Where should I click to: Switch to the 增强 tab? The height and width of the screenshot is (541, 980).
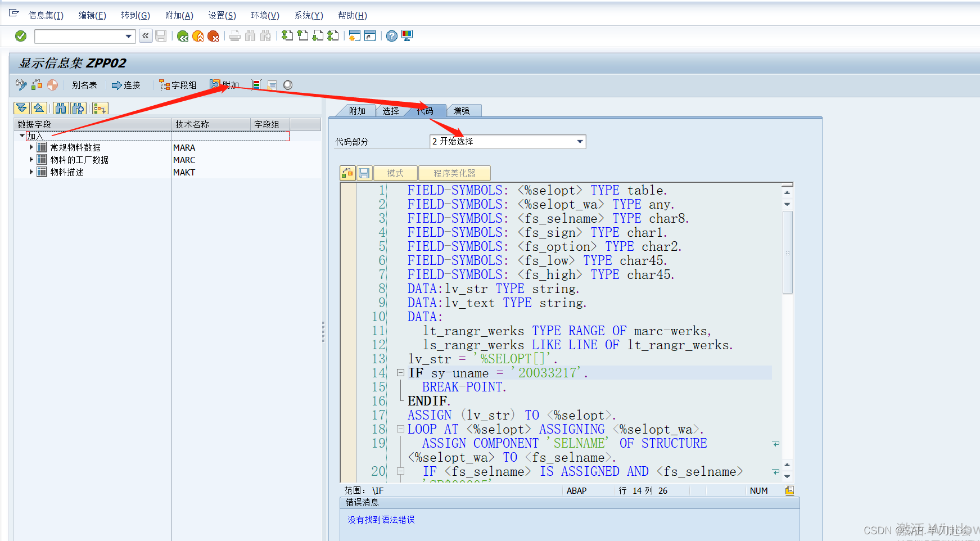463,110
